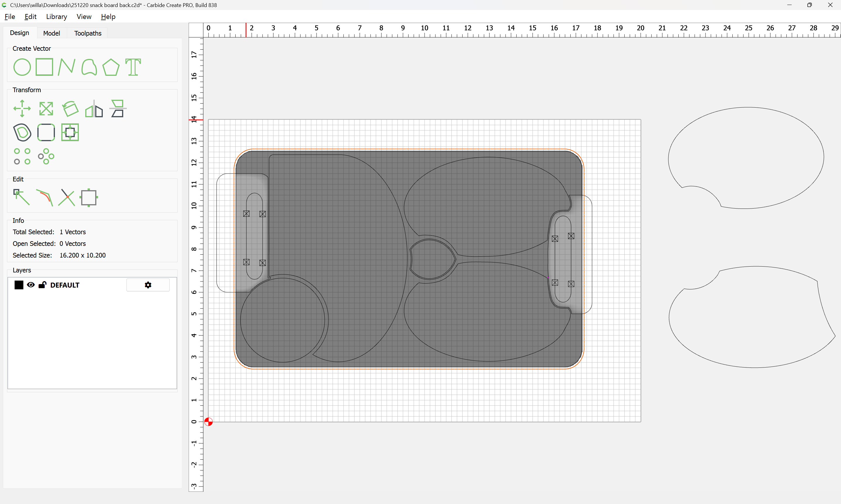Switch to the Toolpaths tab
The width and height of the screenshot is (841, 504).
coord(88,33)
